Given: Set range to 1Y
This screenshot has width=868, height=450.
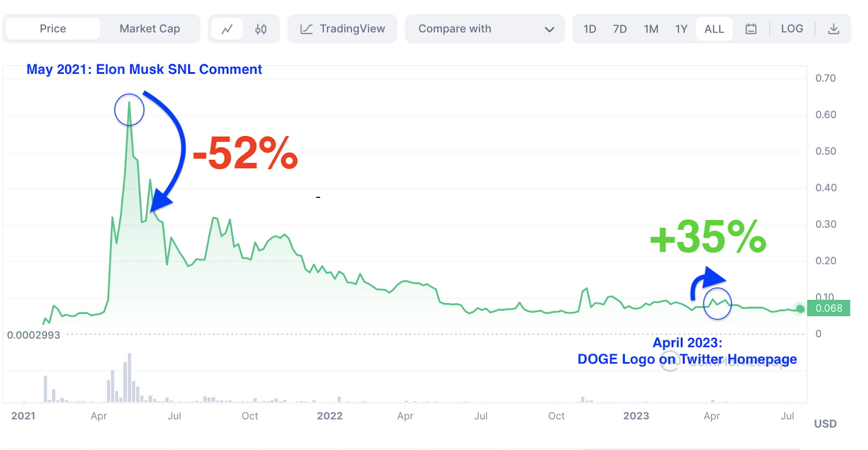Looking at the screenshot, I should pyautogui.click(x=681, y=29).
